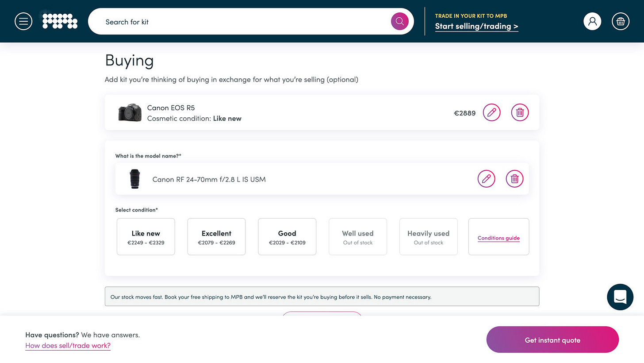Open the user account icon
Image resolution: width=644 pixels, height=363 pixels.
click(x=592, y=21)
